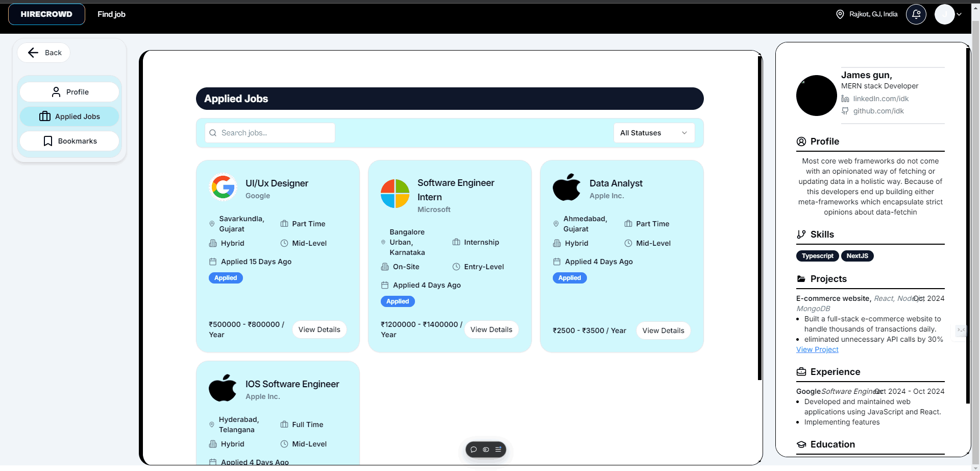Click the Rajkot, GJ, India location text
Screen dimensions: 980x471
(x=873, y=14)
